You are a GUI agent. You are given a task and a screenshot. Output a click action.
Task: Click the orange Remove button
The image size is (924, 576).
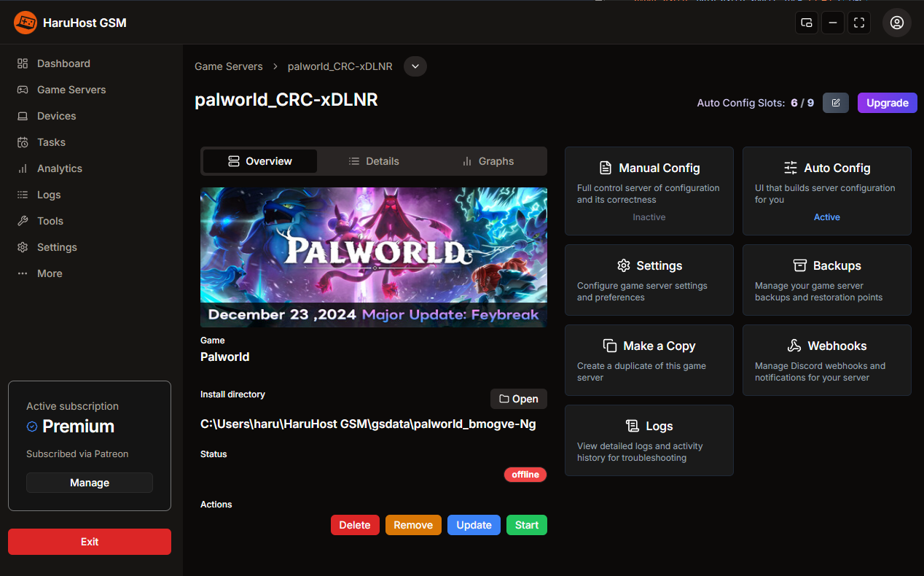coord(413,525)
